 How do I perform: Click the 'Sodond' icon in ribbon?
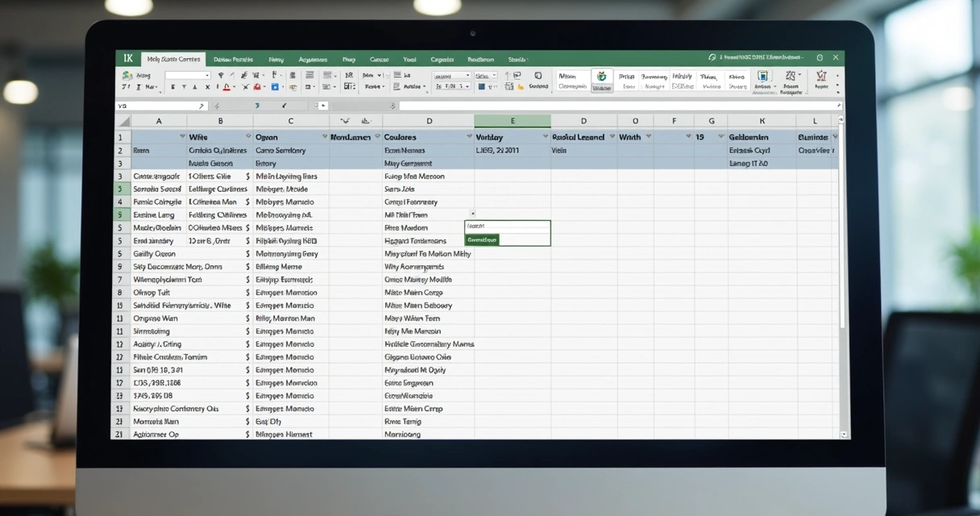click(x=538, y=81)
